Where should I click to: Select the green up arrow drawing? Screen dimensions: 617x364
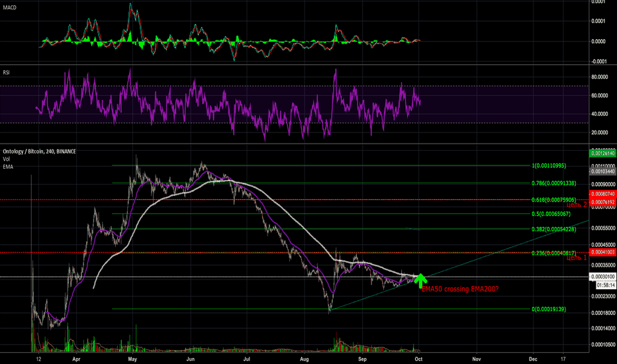pos(420,281)
